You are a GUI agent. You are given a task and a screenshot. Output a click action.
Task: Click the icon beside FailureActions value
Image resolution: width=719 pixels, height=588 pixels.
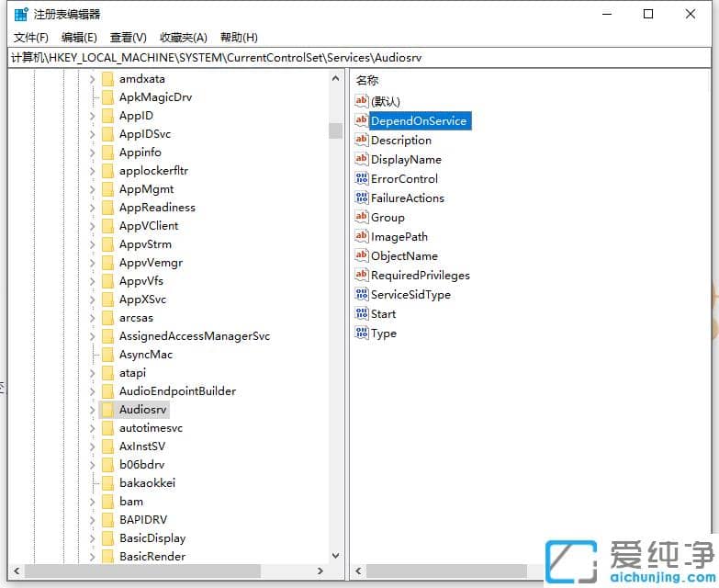[x=361, y=198]
